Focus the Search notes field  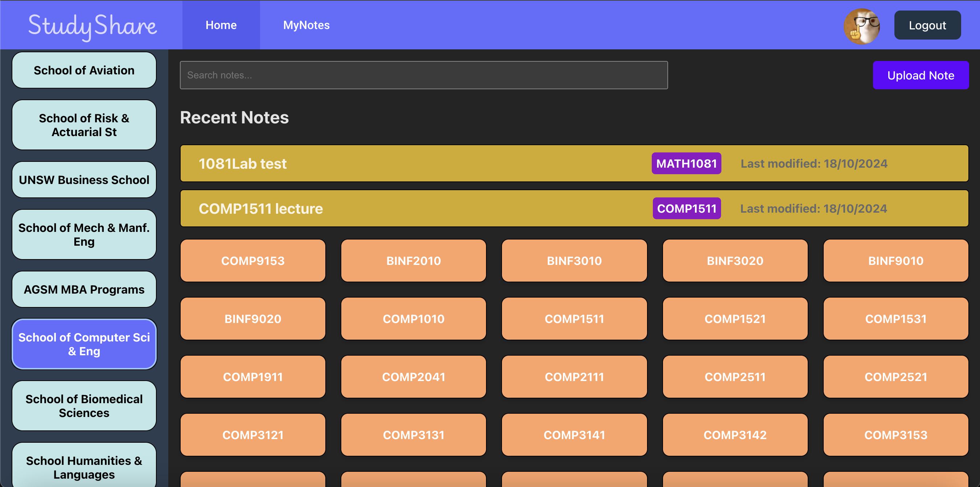point(423,75)
